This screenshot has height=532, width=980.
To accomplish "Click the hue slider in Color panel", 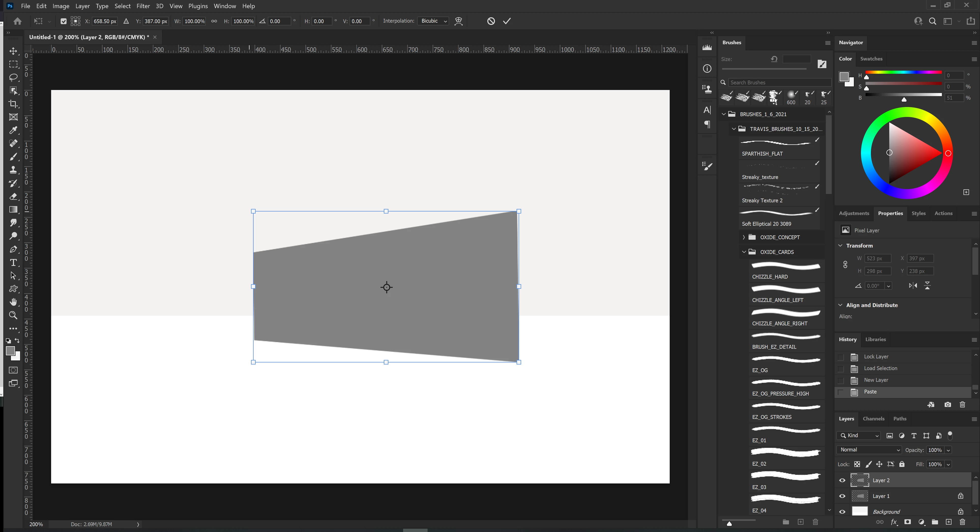I will tap(903, 72).
